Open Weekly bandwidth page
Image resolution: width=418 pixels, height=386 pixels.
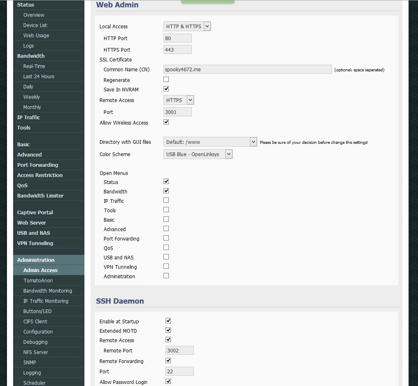pyautogui.click(x=32, y=97)
